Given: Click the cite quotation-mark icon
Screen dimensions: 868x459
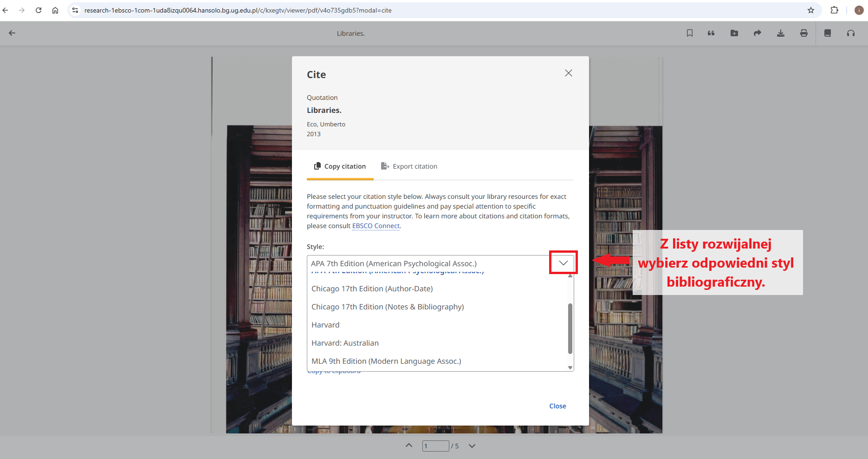Looking at the screenshot, I should pos(711,33).
